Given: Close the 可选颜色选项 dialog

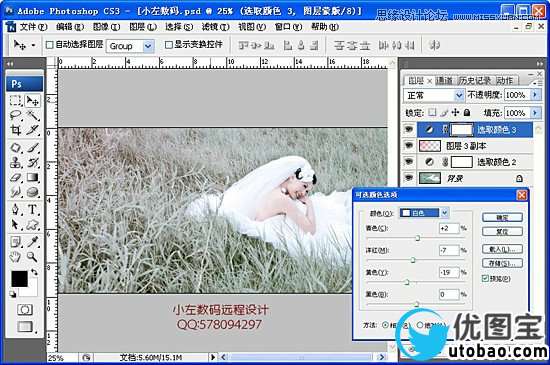Looking at the screenshot, I should pos(522,195).
